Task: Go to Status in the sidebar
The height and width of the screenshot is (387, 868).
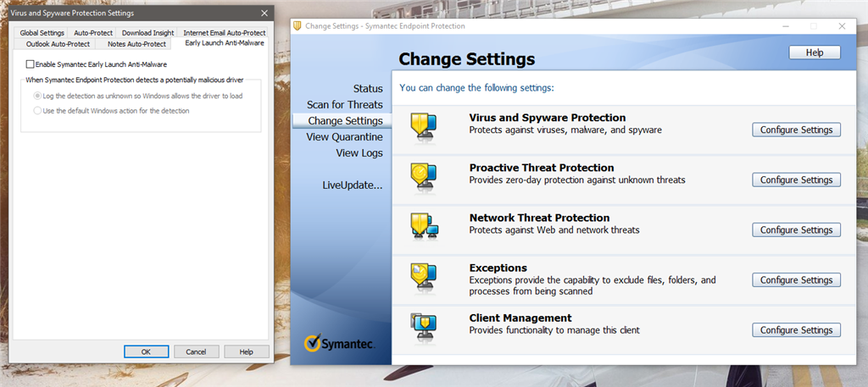Action: pyautogui.click(x=368, y=89)
